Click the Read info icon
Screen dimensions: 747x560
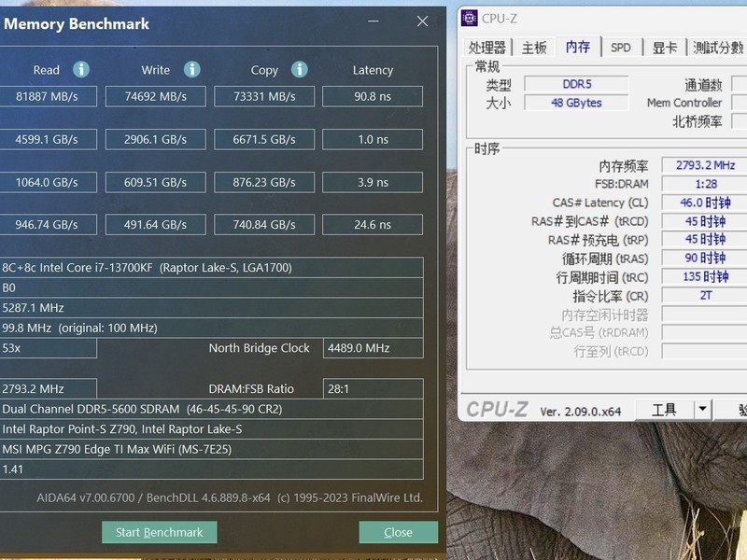click(81, 69)
